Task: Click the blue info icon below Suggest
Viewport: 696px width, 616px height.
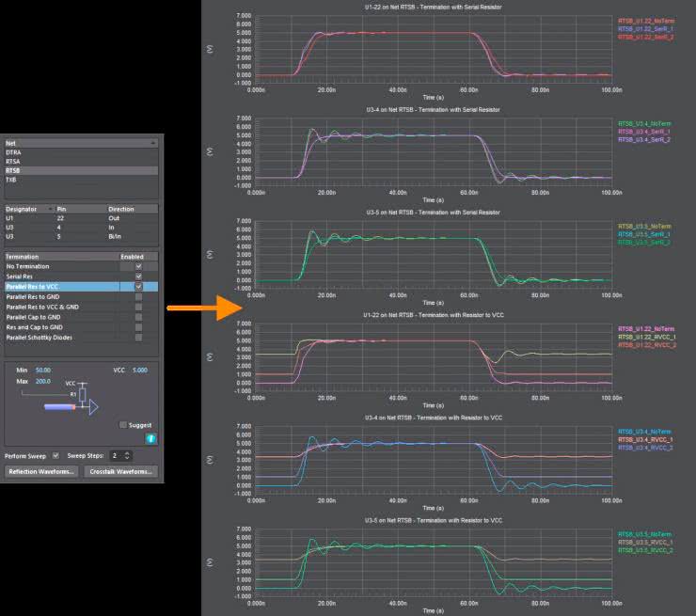Action: coord(150,439)
